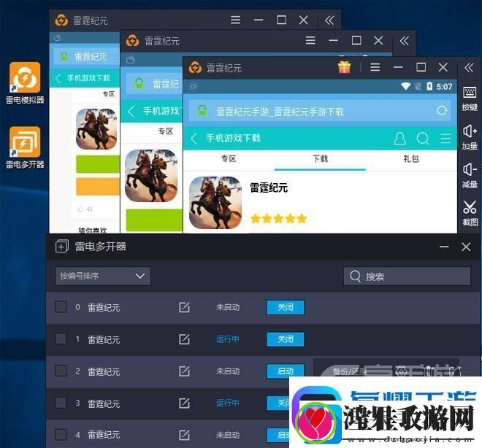Click 关闭 button for instance 1
The height and width of the screenshot is (448, 482).
tap(286, 339)
